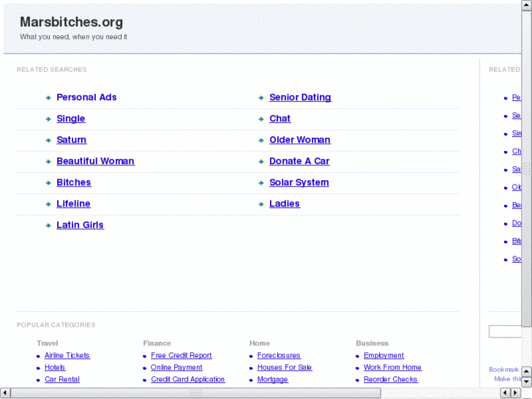
Task: Click the arrow icon beside Saturn
Action: point(48,141)
